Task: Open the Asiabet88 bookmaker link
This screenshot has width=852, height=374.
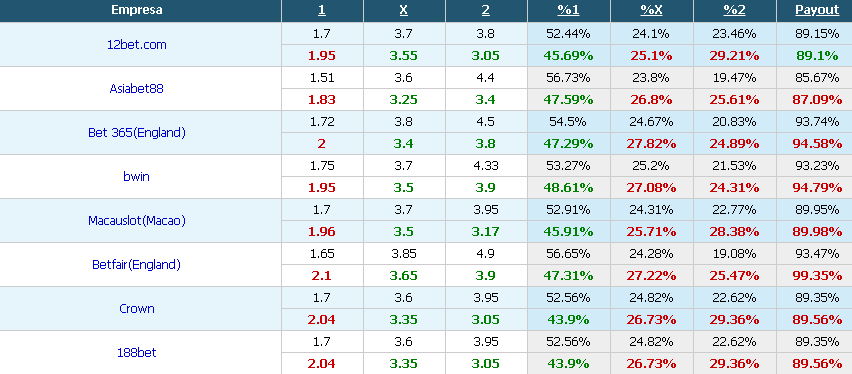Action: tap(136, 89)
